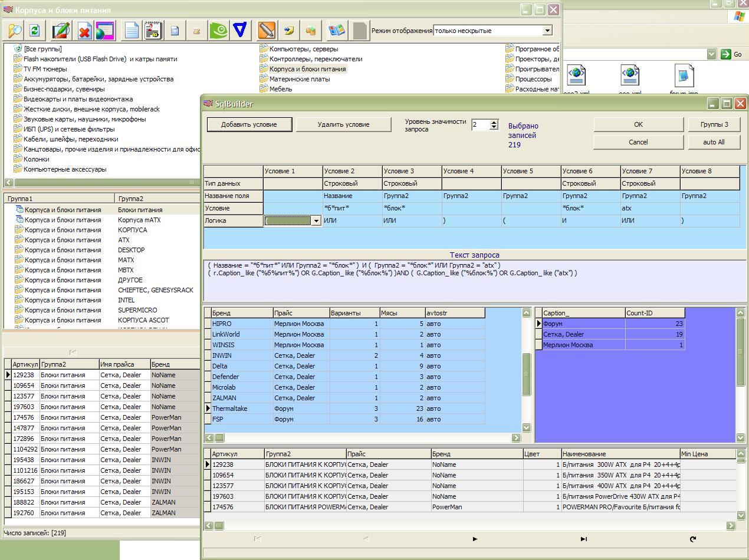Image resolution: width=749 pixels, height=560 pixels.
Task: Open the browser address bar dropdown arrow
Action: (711, 54)
